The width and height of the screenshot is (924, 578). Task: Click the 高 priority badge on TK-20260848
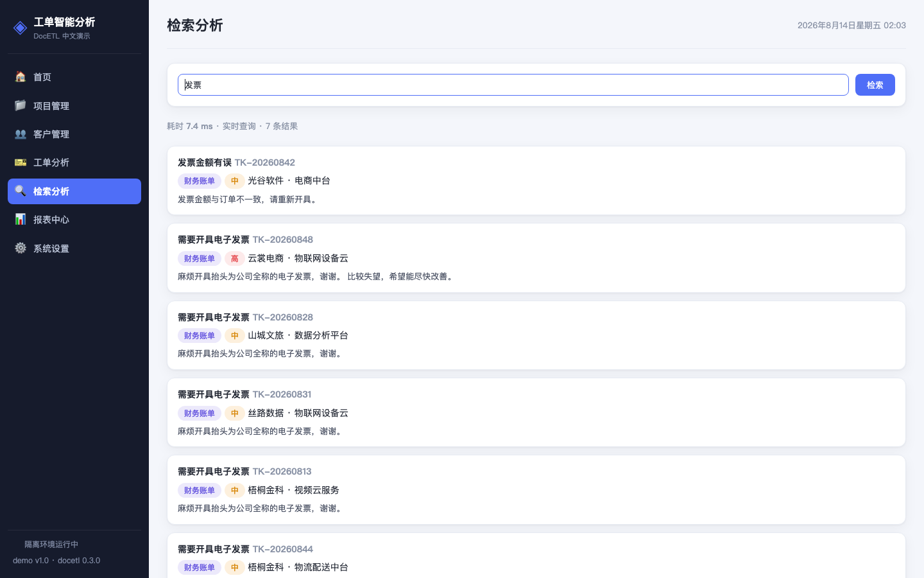pos(234,258)
